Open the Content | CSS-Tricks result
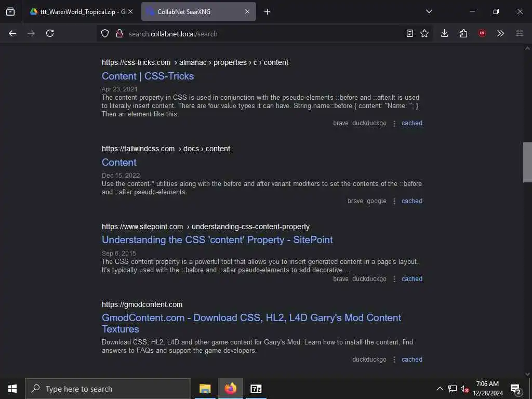Screen dimensions: 532x399 click(x=148, y=76)
